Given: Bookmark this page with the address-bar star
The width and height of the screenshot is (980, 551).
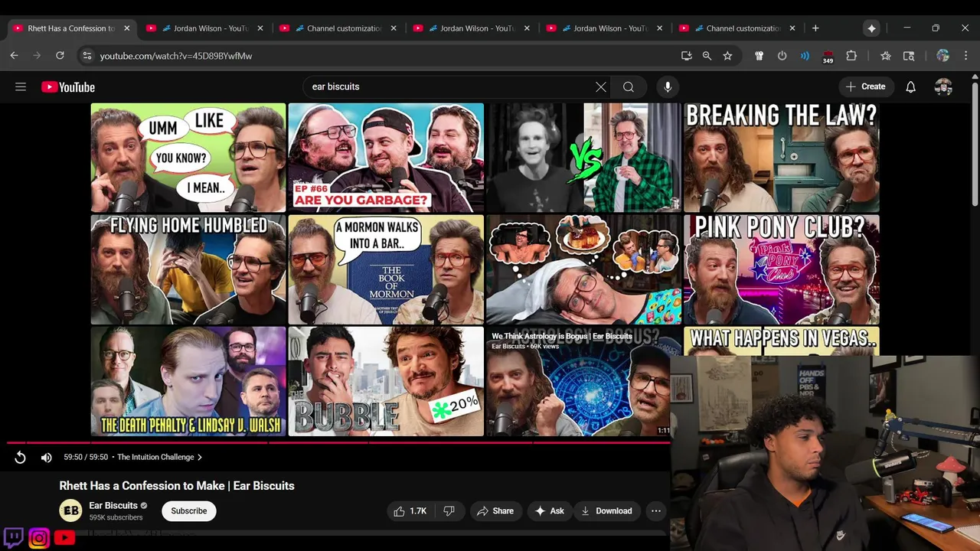Looking at the screenshot, I should (x=727, y=56).
